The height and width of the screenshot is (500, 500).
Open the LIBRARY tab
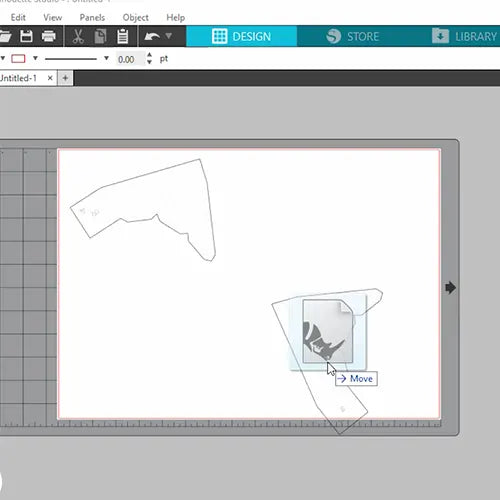[465, 36]
